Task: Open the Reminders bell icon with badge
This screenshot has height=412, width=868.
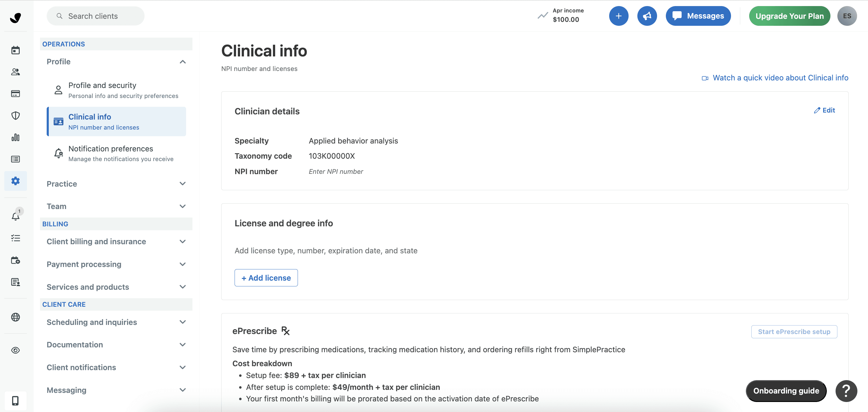Action: pos(16,216)
